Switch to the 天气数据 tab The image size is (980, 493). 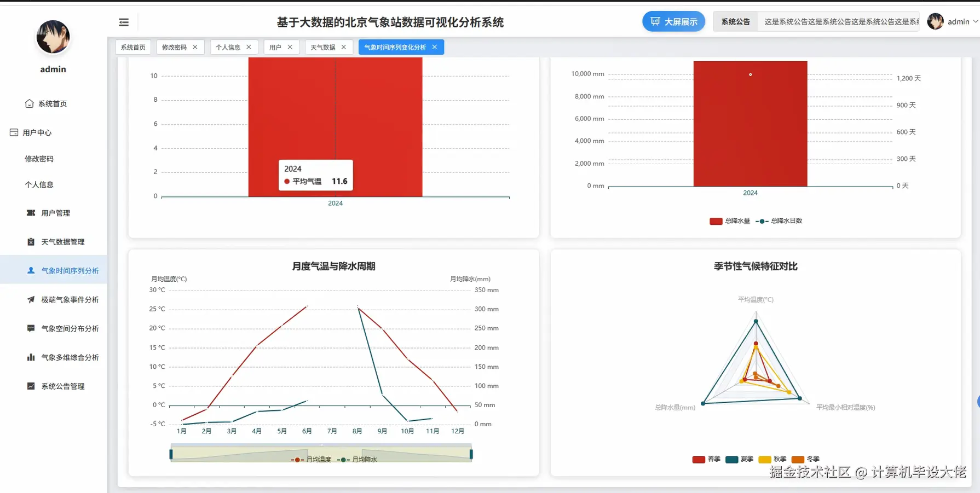point(322,47)
